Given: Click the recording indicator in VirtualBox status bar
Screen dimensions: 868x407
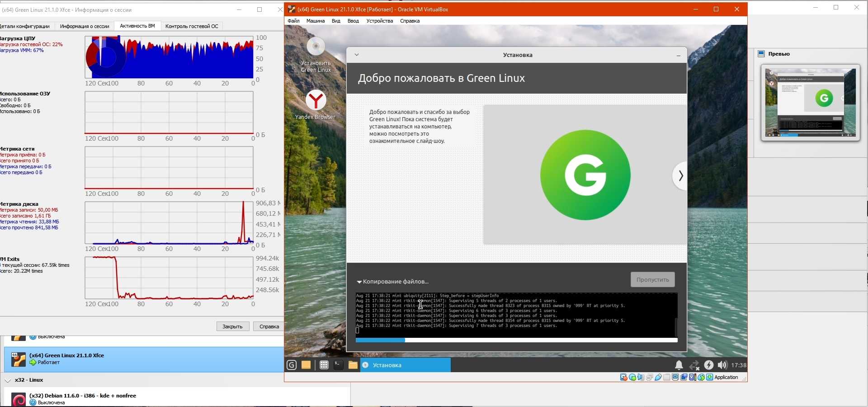Looking at the screenshot, I should [x=684, y=377].
